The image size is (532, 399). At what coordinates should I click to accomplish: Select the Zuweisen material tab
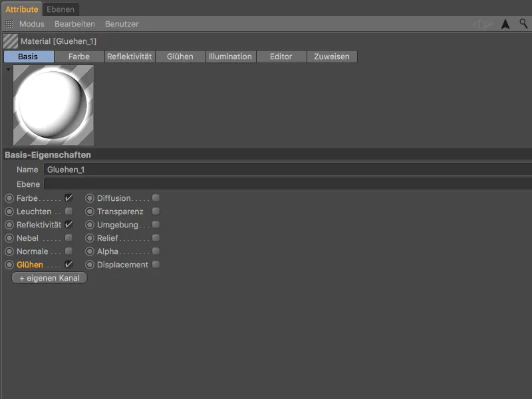[x=332, y=57]
